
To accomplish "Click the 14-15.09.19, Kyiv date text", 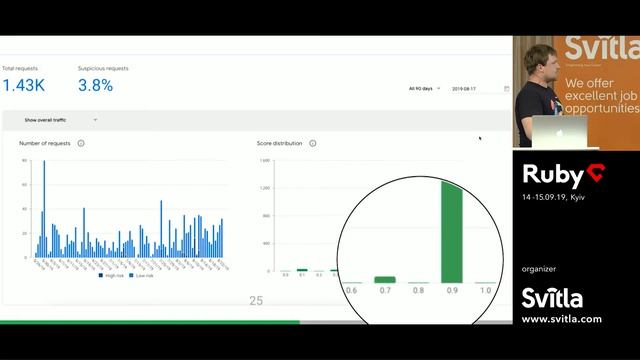I will pyautogui.click(x=553, y=197).
